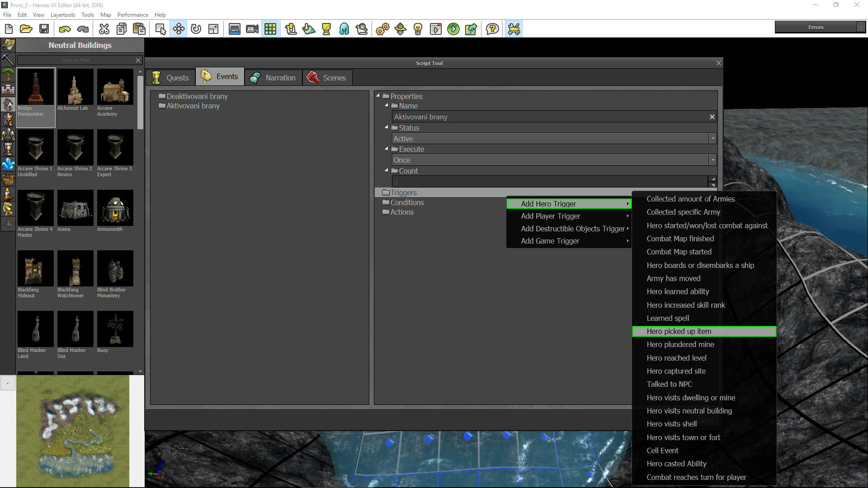The image size is (868, 488).
Task: Select the terrain paint brush palette
Action: 8,45
